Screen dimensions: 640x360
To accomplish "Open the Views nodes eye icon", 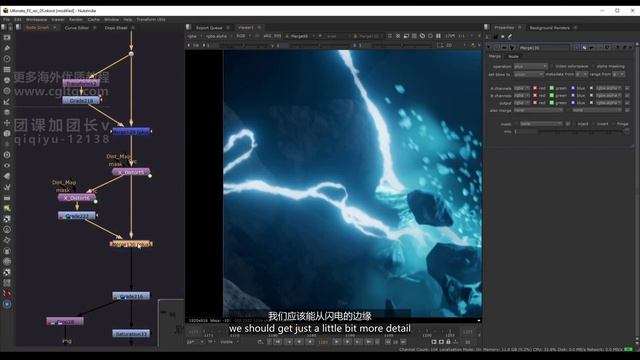I will tap(7, 166).
